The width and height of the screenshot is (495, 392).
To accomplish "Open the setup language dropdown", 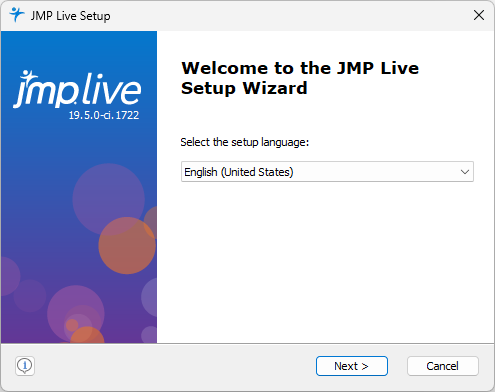I will tap(327, 172).
